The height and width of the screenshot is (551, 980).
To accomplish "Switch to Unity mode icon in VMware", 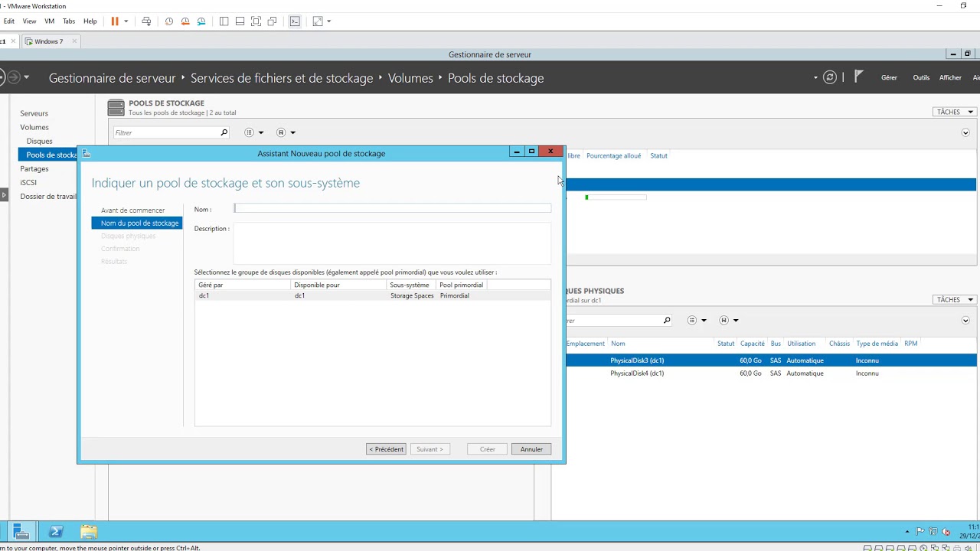I will click(273, 21).
